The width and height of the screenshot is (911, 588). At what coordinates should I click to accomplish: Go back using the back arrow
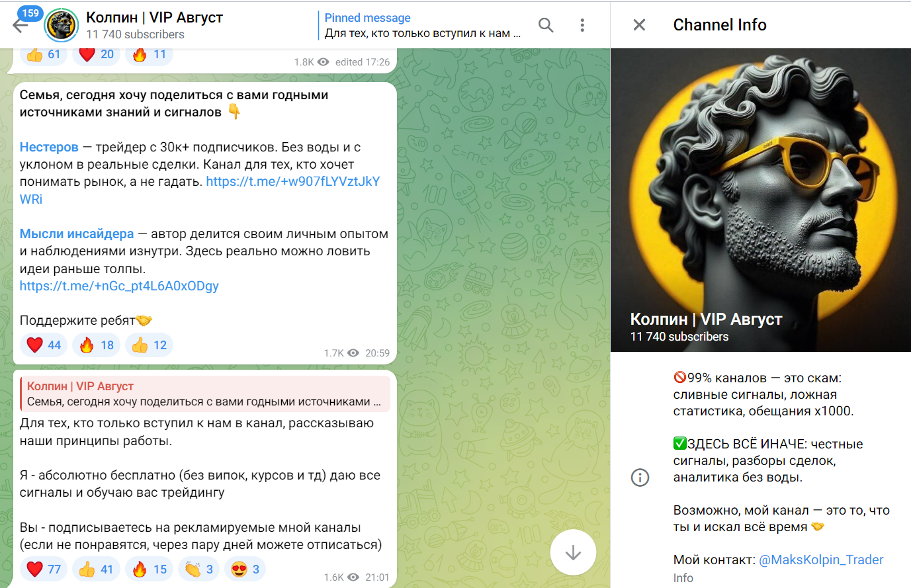tap(21, 24)
